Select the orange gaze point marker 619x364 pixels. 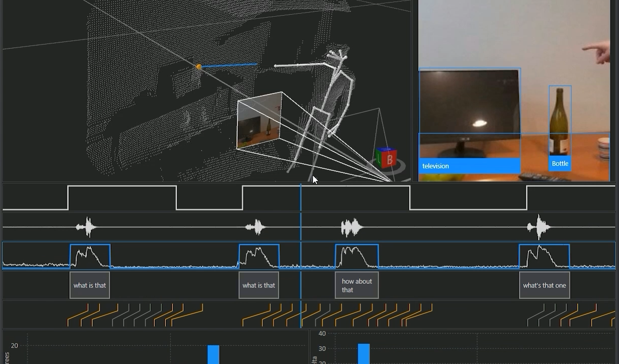pos(199,66)
